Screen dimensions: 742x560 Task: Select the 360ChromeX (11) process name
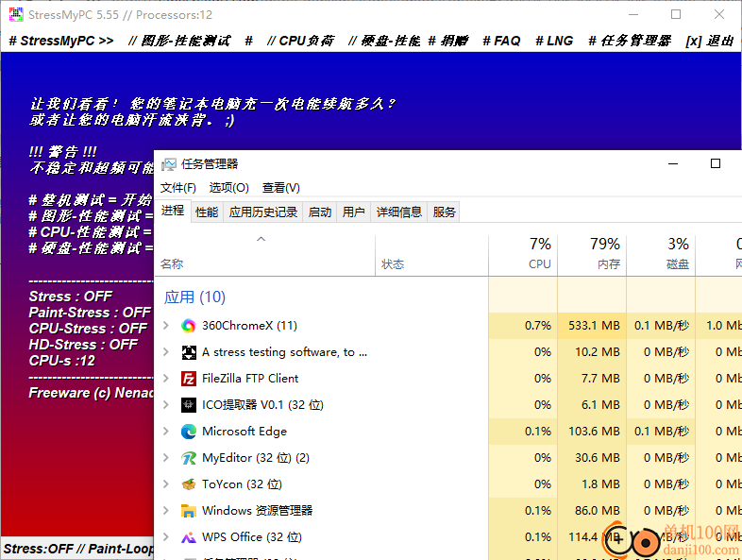(249, 326)
